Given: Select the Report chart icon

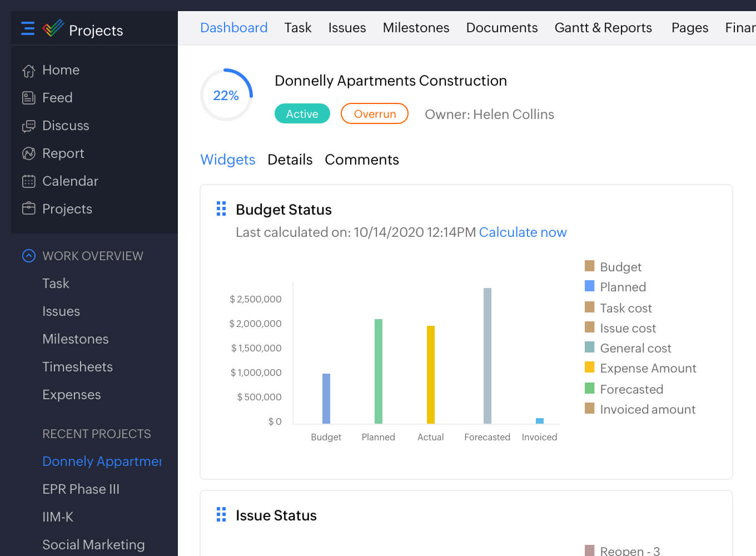Looking at the screenshot, I should [x=28, y=153].
